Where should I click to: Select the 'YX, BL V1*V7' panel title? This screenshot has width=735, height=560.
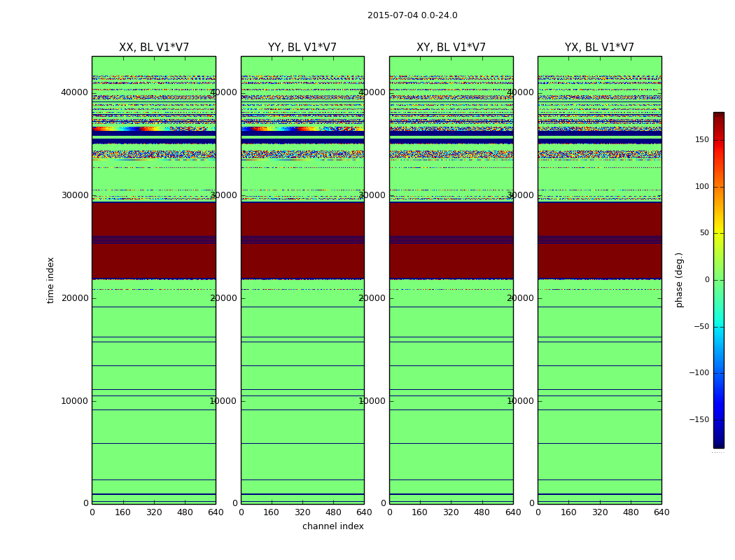tap(599, 48)
